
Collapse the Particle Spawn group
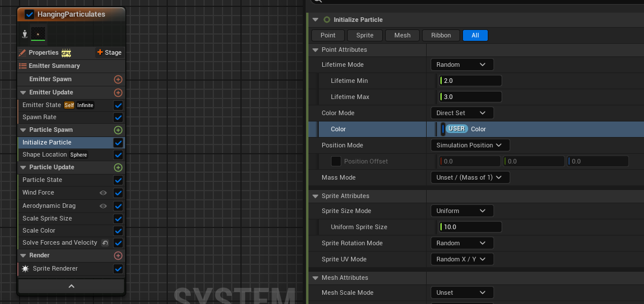point(23,130)
